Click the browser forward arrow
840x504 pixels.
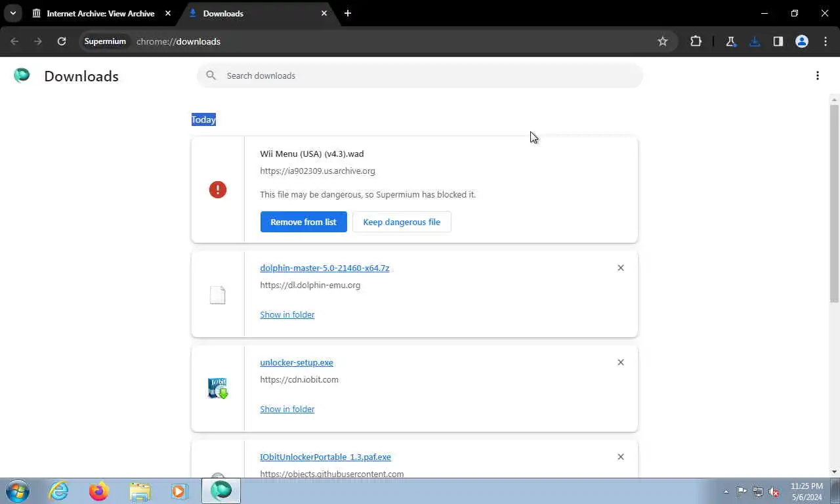[x=38, y=41]
